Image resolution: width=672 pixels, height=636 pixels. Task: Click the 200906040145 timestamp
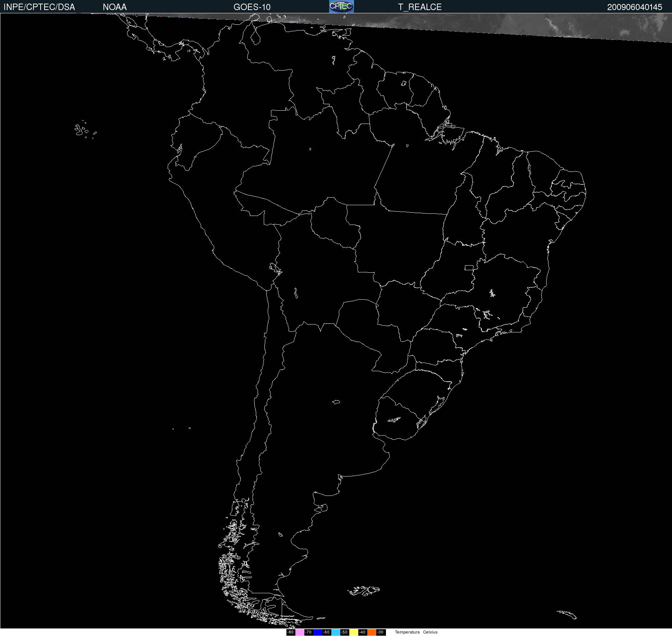pyautogui.click(x=634, y=7)
